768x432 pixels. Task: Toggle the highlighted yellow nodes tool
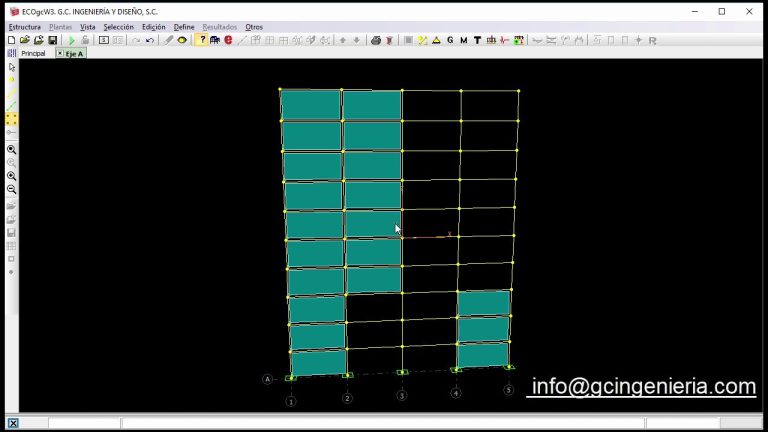pyautogui.click(x=12, y=119)
